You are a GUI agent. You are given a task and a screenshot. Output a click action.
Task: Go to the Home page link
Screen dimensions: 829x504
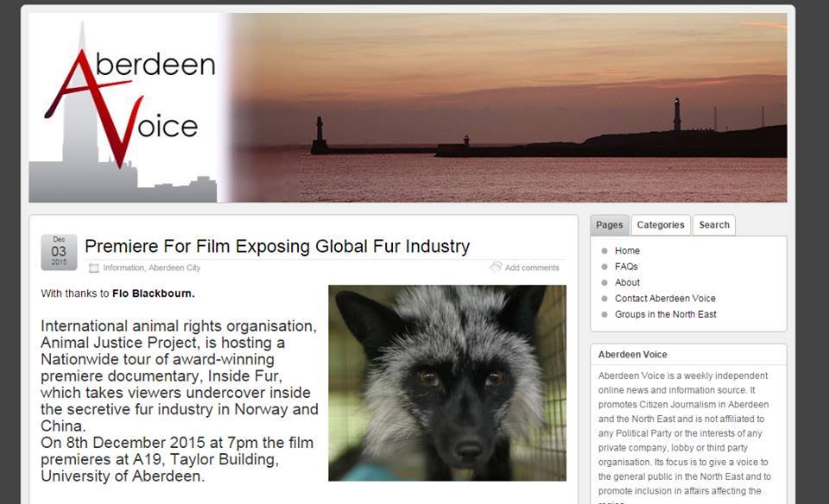click(x=627, y=250)
